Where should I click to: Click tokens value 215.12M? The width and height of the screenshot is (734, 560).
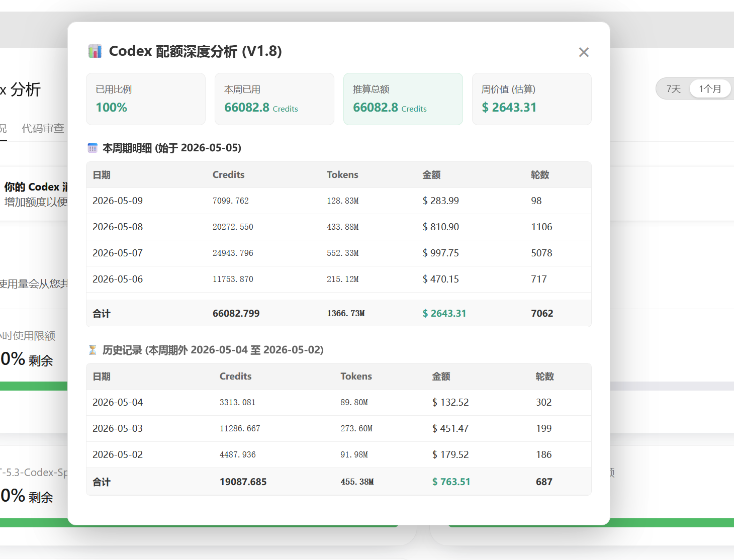(x=343, y=279)
